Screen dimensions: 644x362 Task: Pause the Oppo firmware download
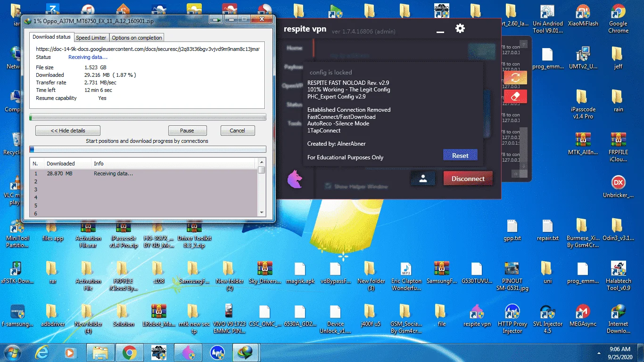point(187,131)
